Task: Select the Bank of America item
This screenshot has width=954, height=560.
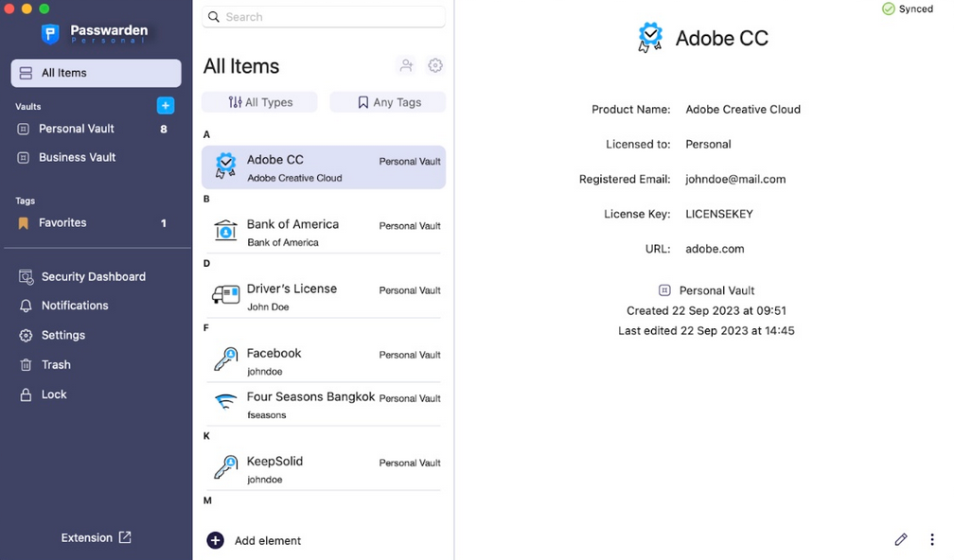Action: (324, 233)
